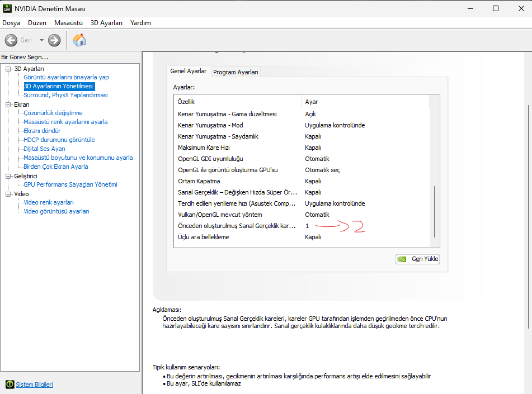Screen dimensions: 532x394
Task: Open Sistem Bilgileri link
Action: tap(34, 384)
